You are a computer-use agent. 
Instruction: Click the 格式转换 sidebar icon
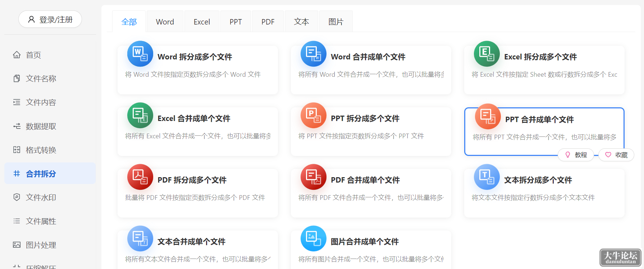17,150
